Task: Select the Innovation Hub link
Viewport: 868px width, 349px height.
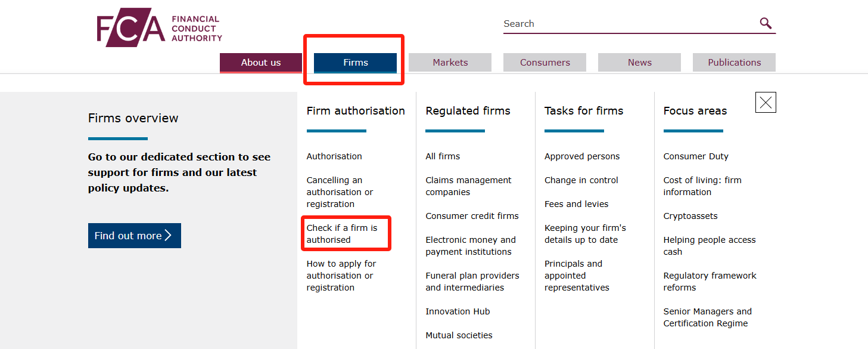Action: tap(458, 311)
